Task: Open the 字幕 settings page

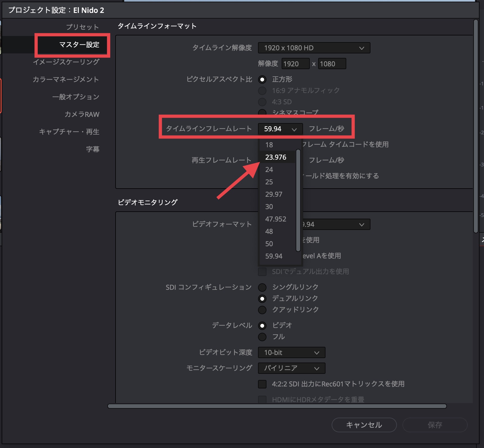Action: point(93,149)
